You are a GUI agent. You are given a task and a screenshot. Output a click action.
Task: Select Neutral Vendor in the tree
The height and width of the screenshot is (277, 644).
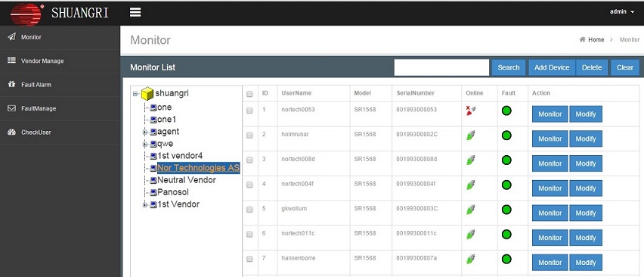click(187, 180)
